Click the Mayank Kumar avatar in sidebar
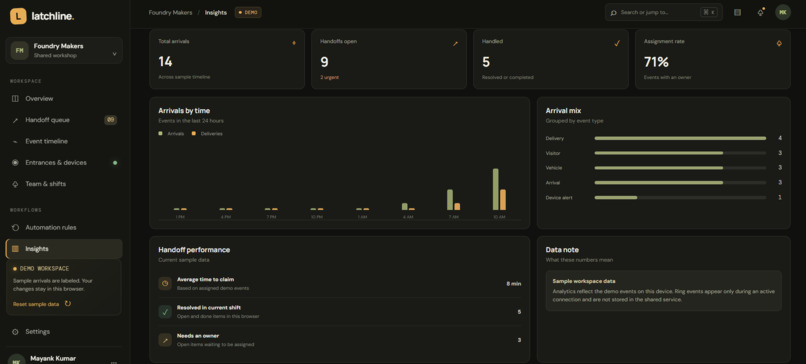Image resolution: width=806 pixels, height=364 pixels. pyautogui.click(x=16, y=360)
